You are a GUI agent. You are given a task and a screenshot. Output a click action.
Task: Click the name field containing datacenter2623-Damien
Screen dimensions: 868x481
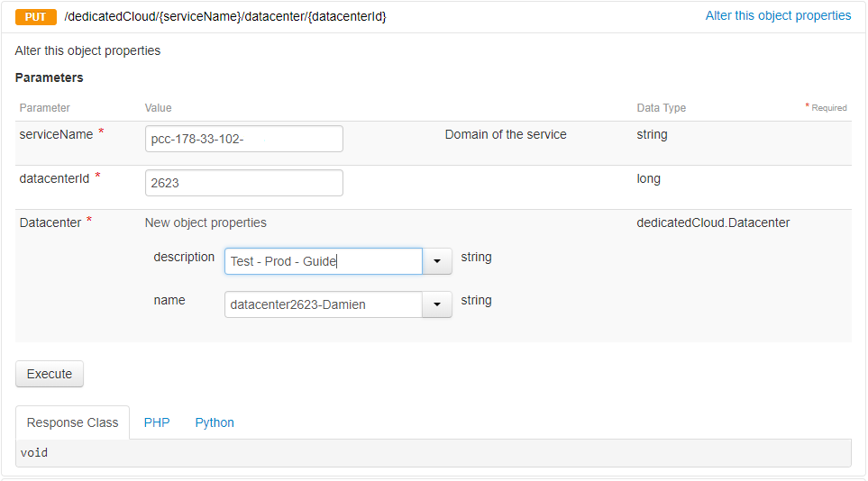coord(323,304)
